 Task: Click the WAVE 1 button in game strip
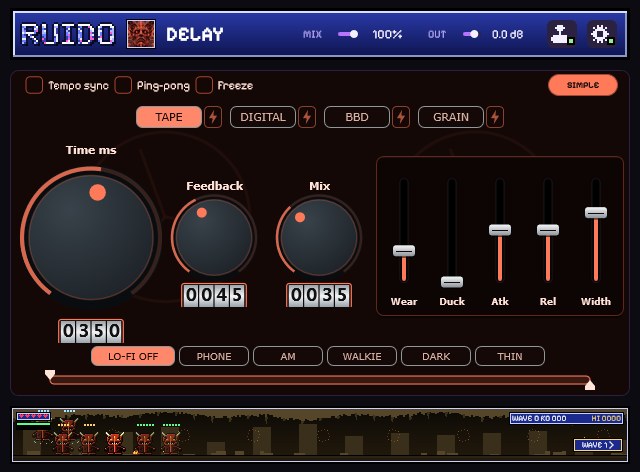(x=598, y=445)
